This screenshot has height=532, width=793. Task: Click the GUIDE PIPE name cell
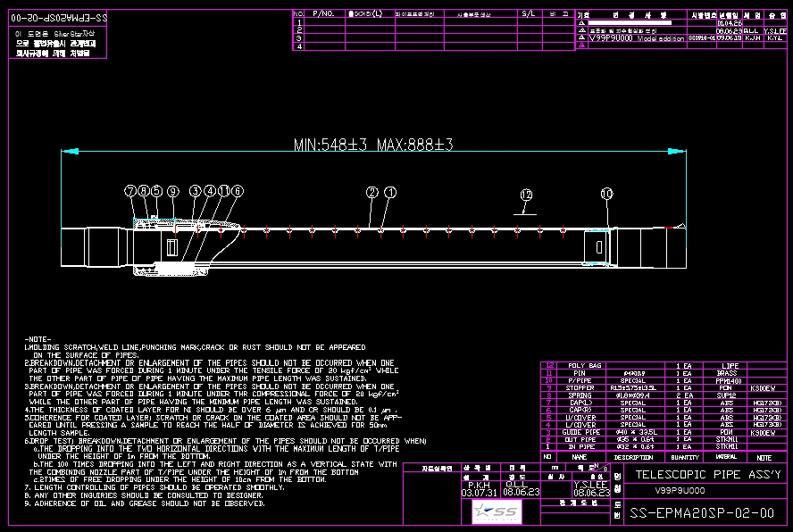pos(581,432)
